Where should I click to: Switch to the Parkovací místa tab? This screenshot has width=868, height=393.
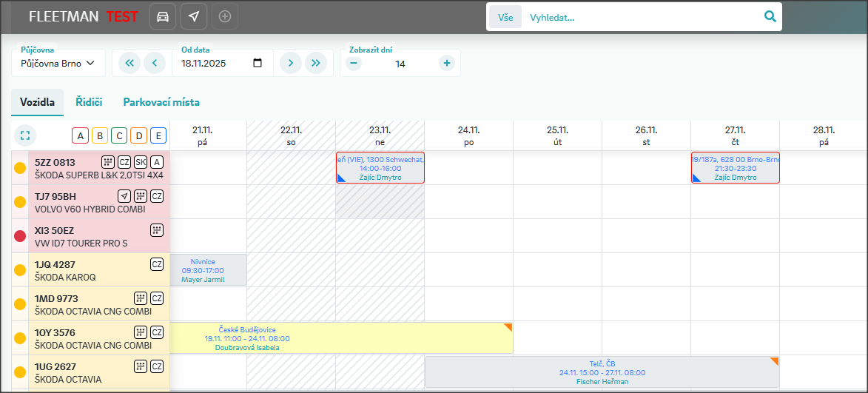click(161, 102)
